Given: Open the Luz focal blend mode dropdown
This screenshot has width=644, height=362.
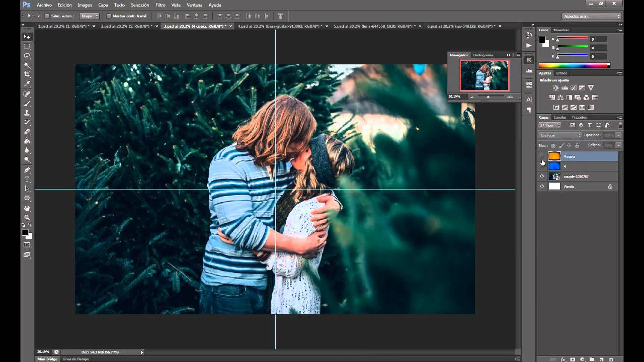Looking at the screenshot, I should (560, 135).
